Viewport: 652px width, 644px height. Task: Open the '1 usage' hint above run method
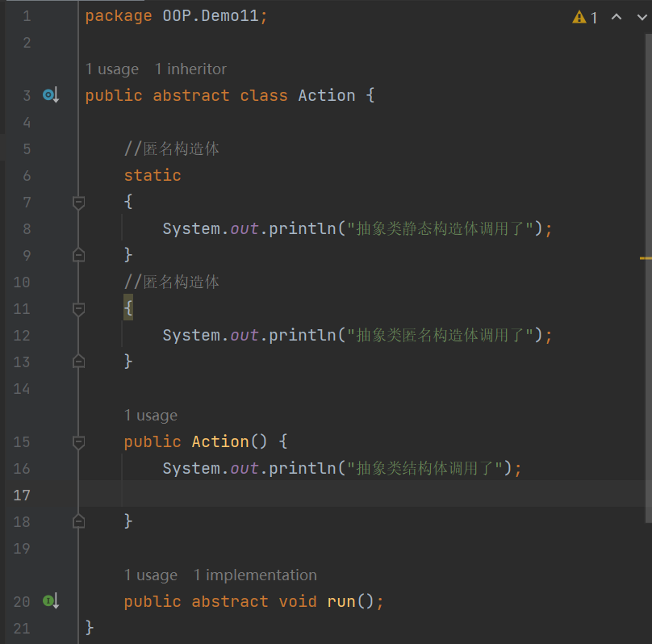point(151,575)
